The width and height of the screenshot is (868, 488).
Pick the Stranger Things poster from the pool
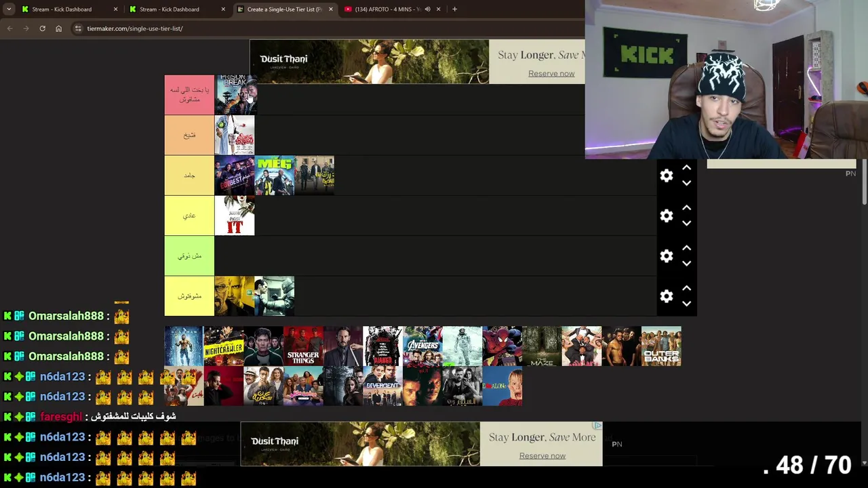(303, 346)
